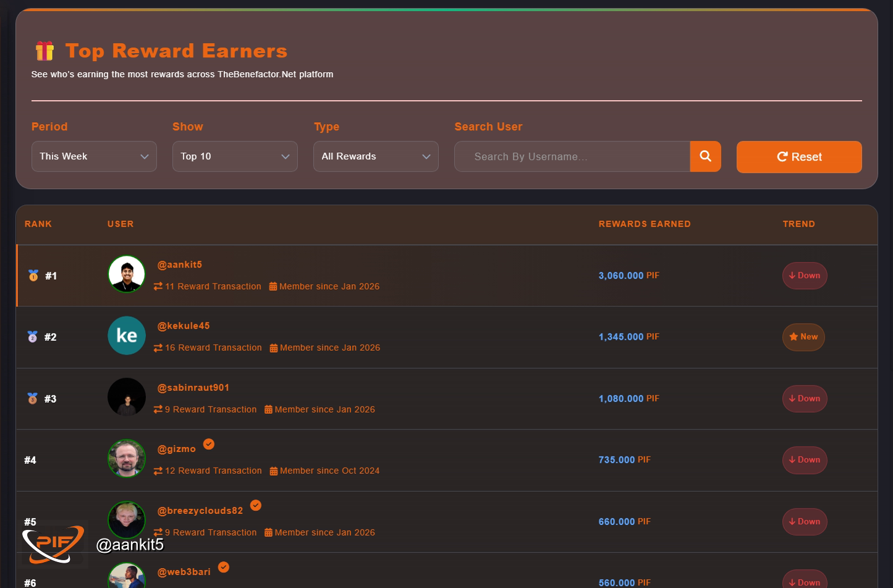Open @aankit5's profile avatar
Viewport: 893px width, 588px height.
coord(127,274)
